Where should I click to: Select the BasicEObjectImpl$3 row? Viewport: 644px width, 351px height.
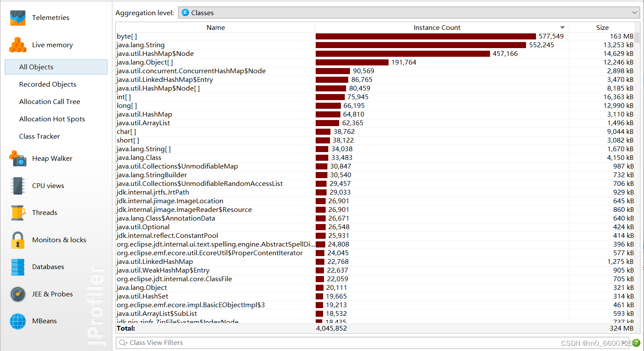coord(376,305)
